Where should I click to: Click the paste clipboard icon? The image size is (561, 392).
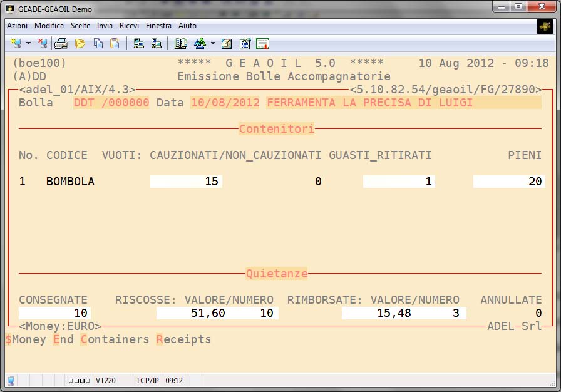pos(115,44)
